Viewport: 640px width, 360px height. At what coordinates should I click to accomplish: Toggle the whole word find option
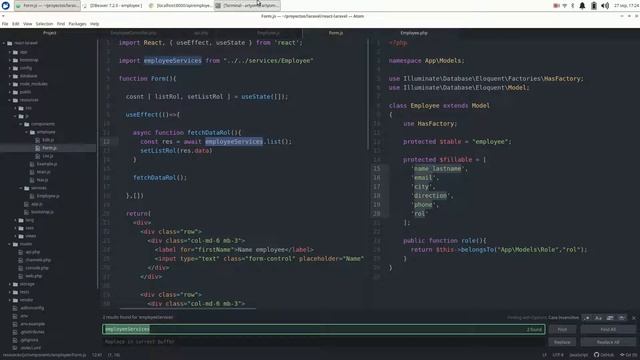pos(621,318)
